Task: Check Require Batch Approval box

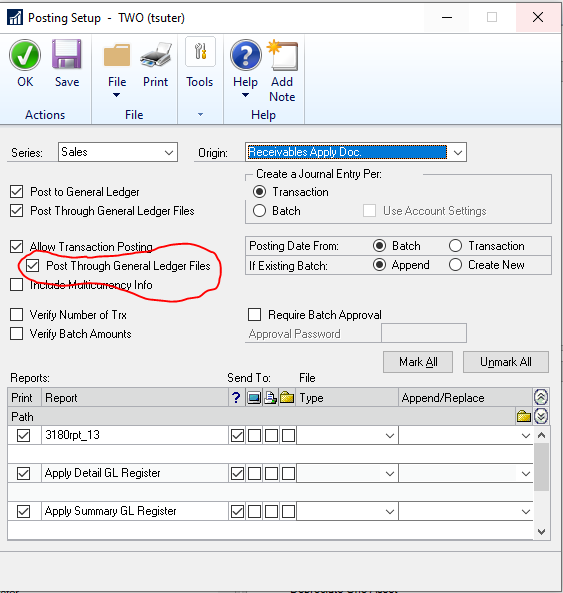Action: [x=254, y=315]
